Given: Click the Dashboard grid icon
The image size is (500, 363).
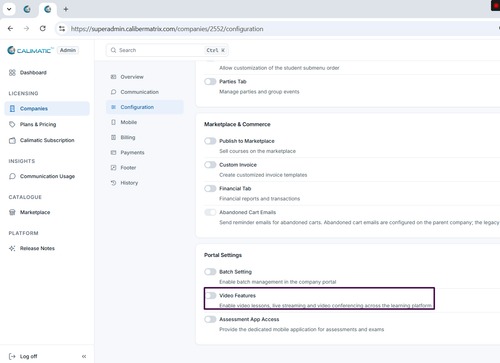Looking at the screenshot, I should [x=12, y=73].
